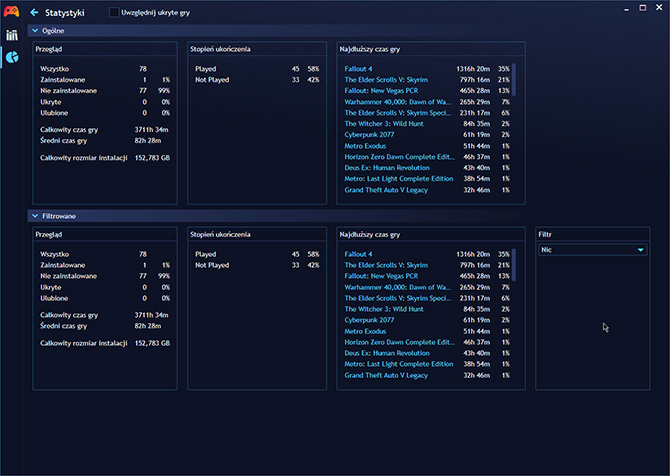Open the Filtr dropdown showing Nic

592,250
